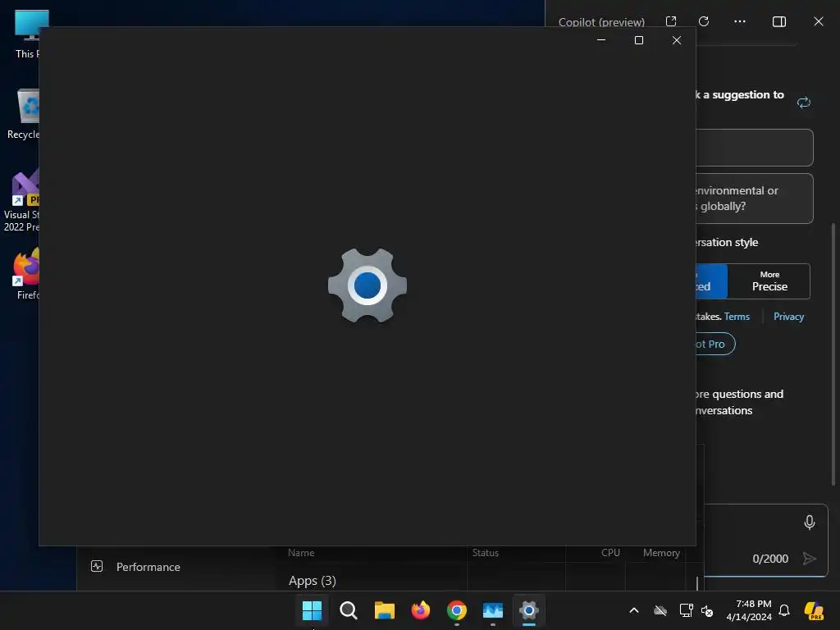Select the Firefox desktop shortcut
The width and height of the screenshot is (840, 630).
[x=27, y=274]
